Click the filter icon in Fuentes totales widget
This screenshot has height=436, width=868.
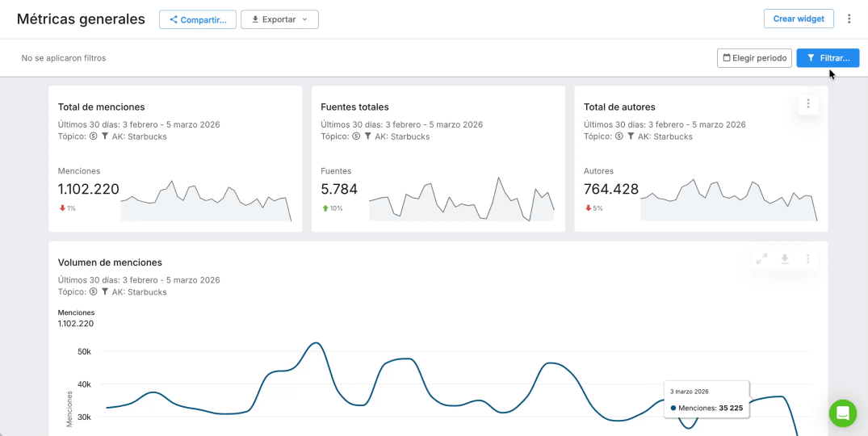pyautogui.click(x=368, y=136)
